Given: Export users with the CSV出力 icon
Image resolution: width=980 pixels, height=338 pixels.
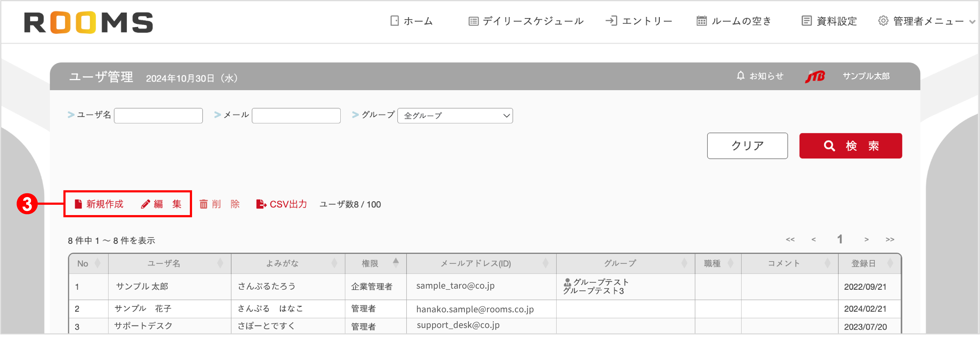Looking at the screenshot, I should coord(261,204).
